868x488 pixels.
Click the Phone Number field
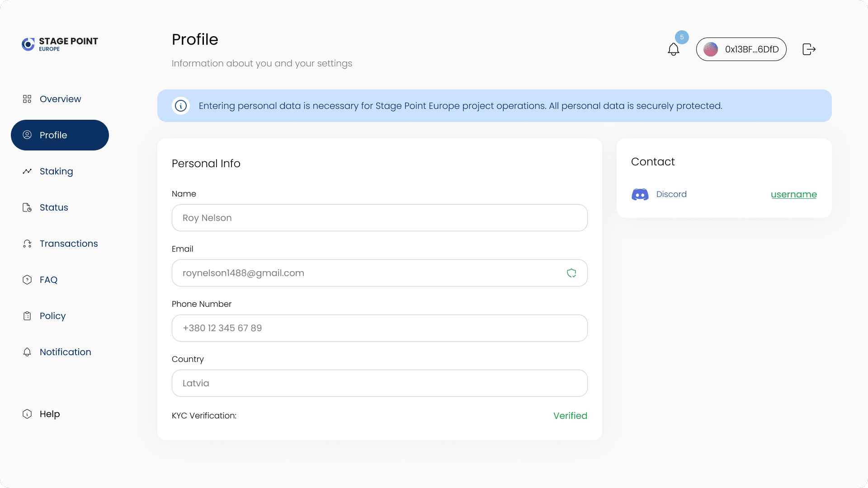click(x=379, y=328)
